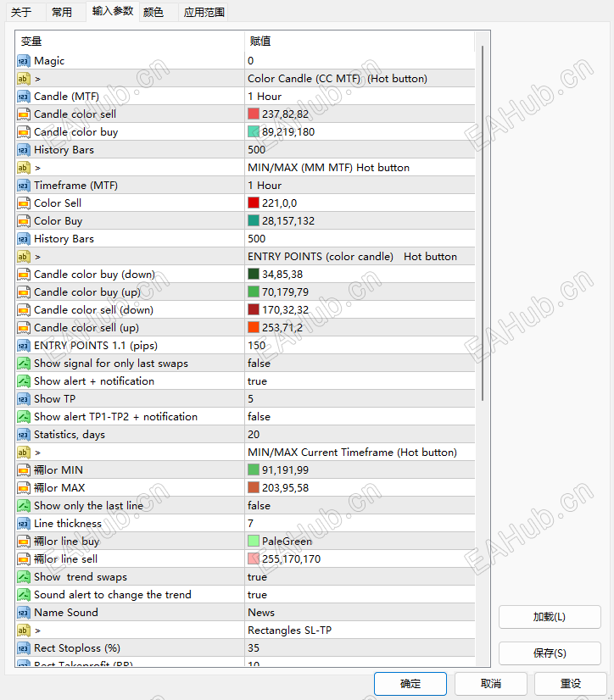Click the color icon beside Candle color buy (up)

coord(24,292)
